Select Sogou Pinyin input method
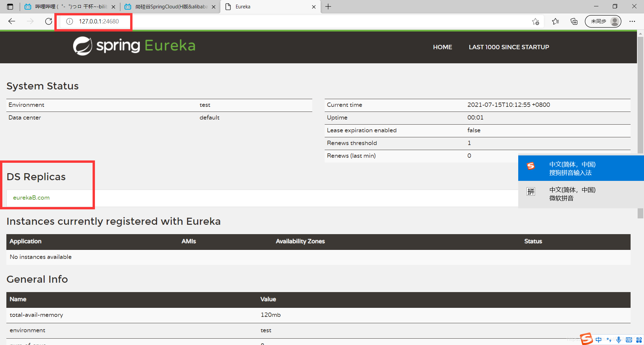The image size is (644, 345). pos(581,168)
